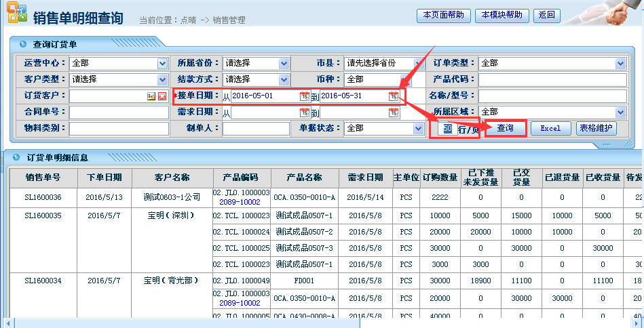
Task: Click the app logo beside 销售单明细查询
Action: 16,14
